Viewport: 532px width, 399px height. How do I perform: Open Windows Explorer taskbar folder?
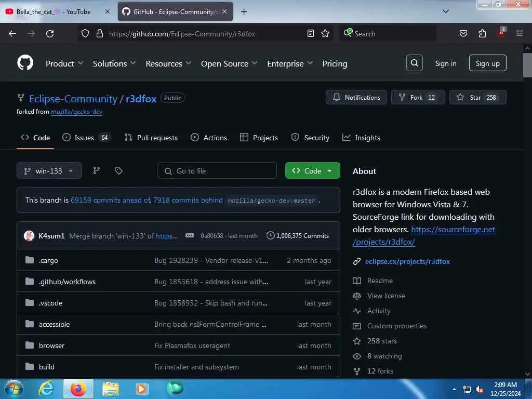click(110, 389)
